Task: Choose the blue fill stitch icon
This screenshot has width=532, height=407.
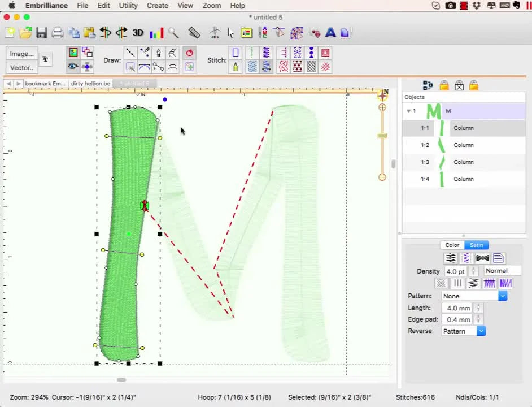Action: (x=252, y=67)
